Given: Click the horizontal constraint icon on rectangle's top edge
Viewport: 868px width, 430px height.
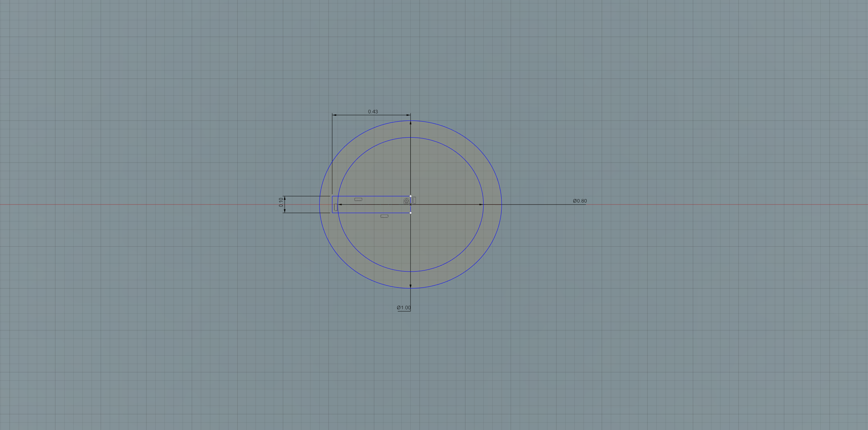Looking at the screenshot, I should pyautogui.click(x=358, y=199).
